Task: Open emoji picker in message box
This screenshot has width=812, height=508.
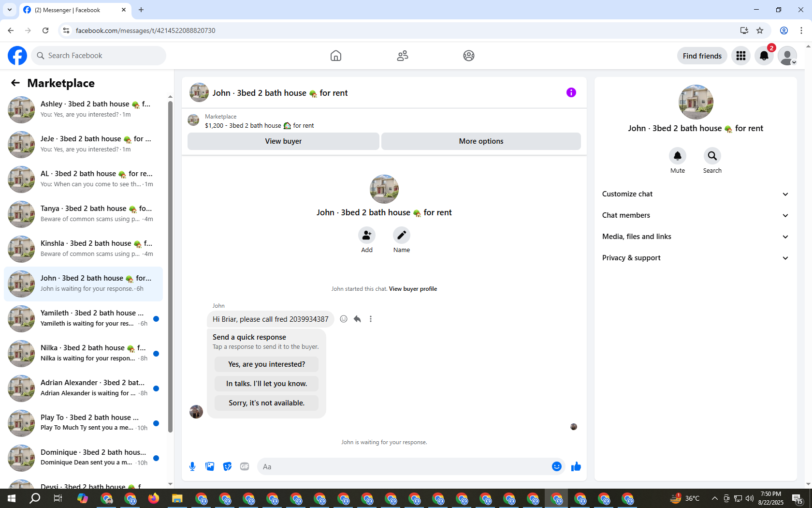Action: tap(557, 466)
